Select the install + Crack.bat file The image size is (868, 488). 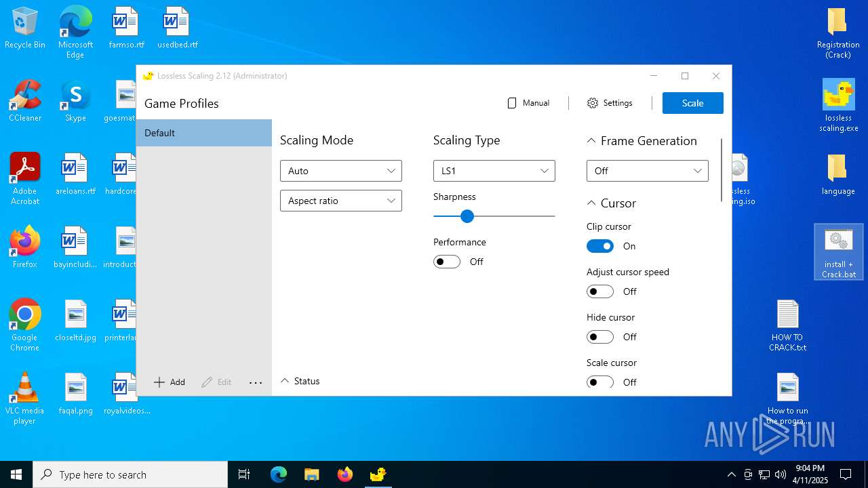[x=838, y=252]
